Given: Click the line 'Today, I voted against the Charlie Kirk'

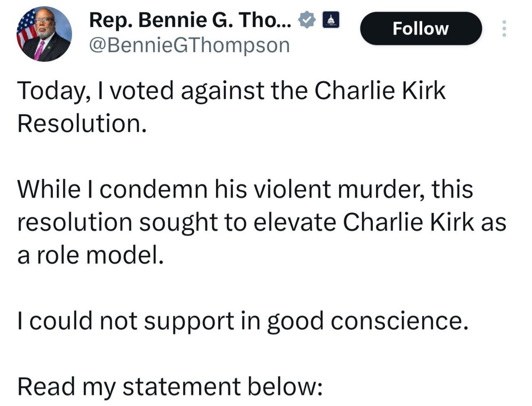Looking at the screenshot, I should (231, 92).
